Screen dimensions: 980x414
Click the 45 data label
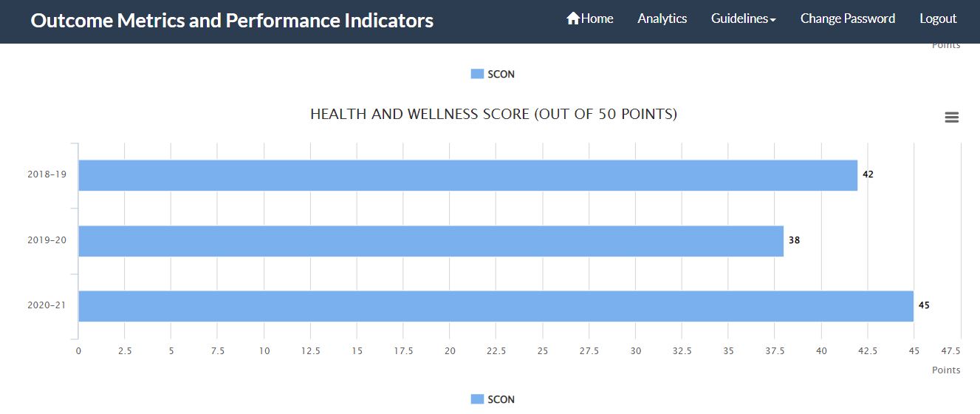924,305
